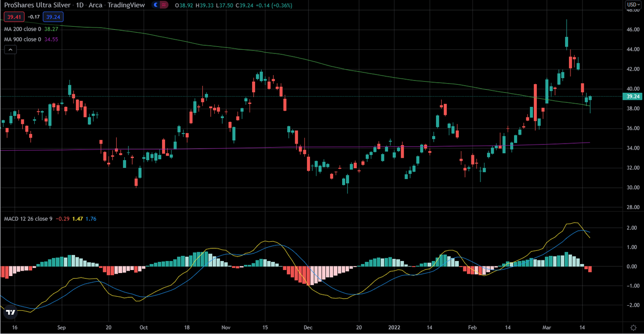The height and width of the screenshot is (334, 644).
Task: Click the MACD histogram value -0.29
Action: 62,219
